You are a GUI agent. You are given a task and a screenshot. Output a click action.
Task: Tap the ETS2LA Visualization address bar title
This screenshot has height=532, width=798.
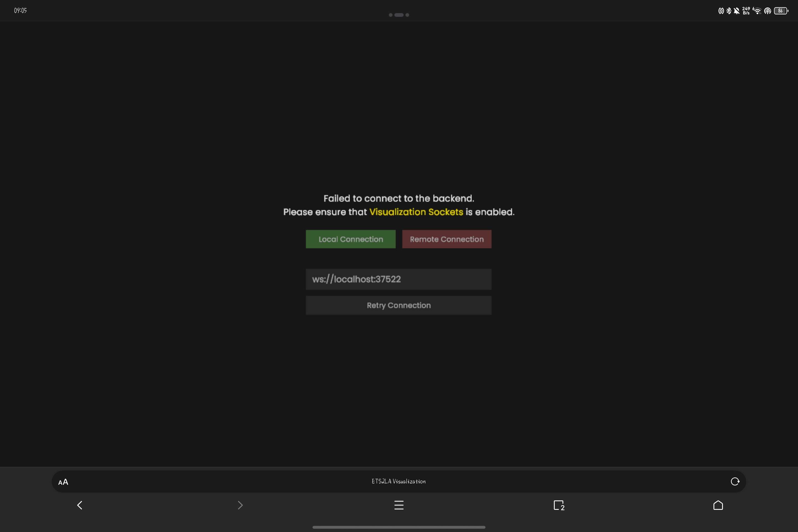click(399, 482)
